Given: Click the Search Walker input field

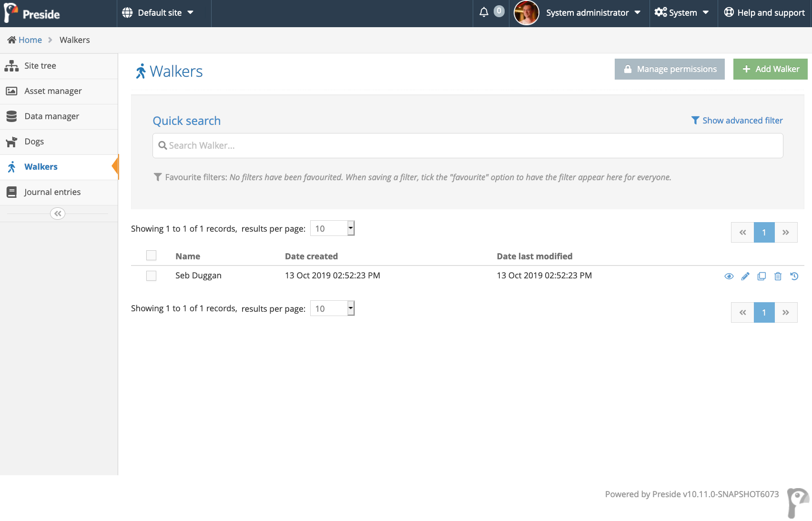Looking at the screenshot, I should point(467,145).
